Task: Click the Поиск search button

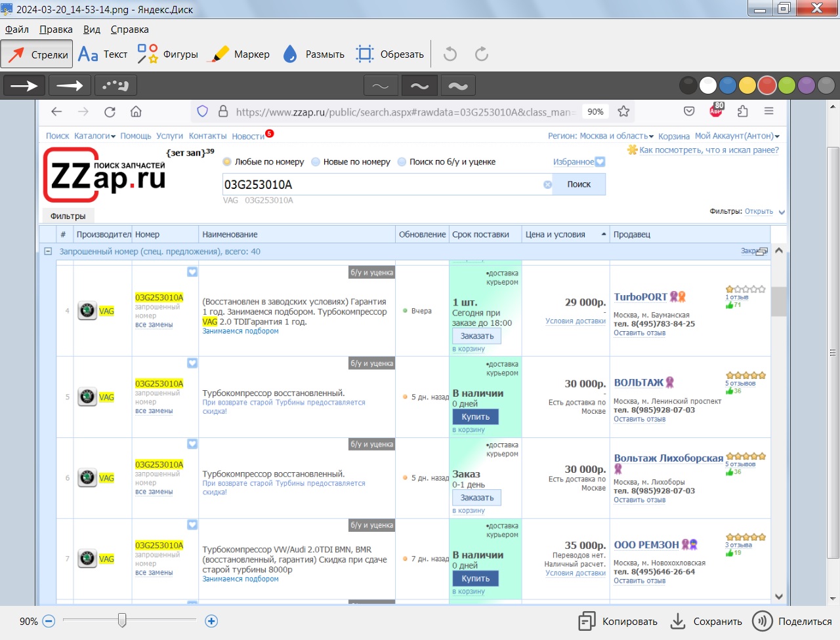Action: 579,184
